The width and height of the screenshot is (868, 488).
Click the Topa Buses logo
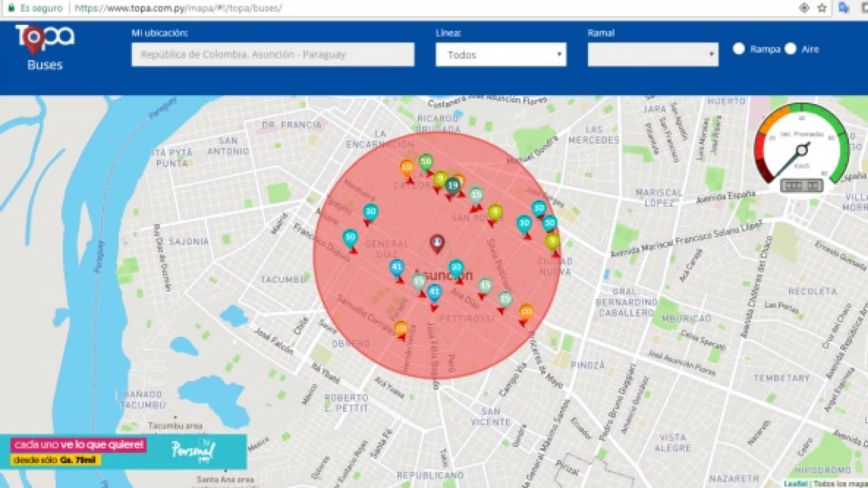(x=44, y=48)
